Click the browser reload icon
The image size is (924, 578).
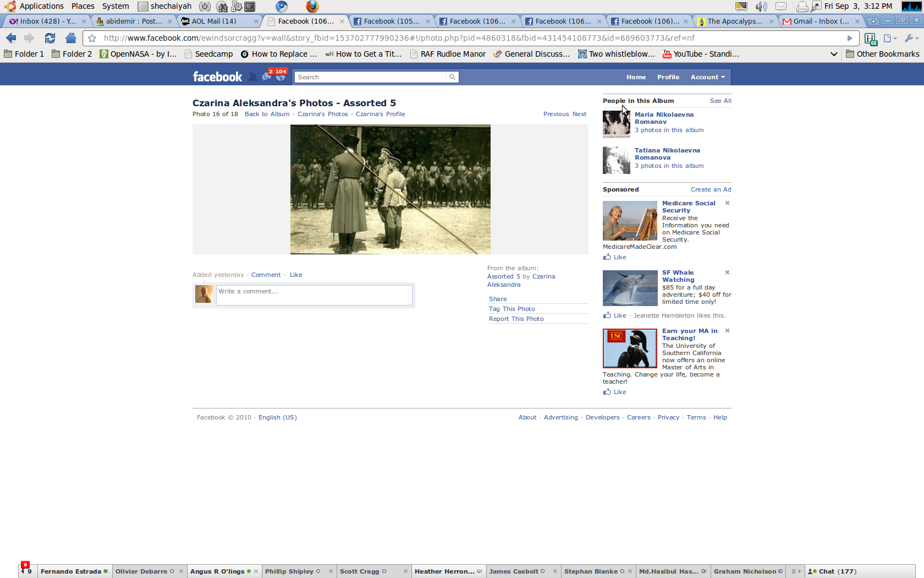click(50, 38)
